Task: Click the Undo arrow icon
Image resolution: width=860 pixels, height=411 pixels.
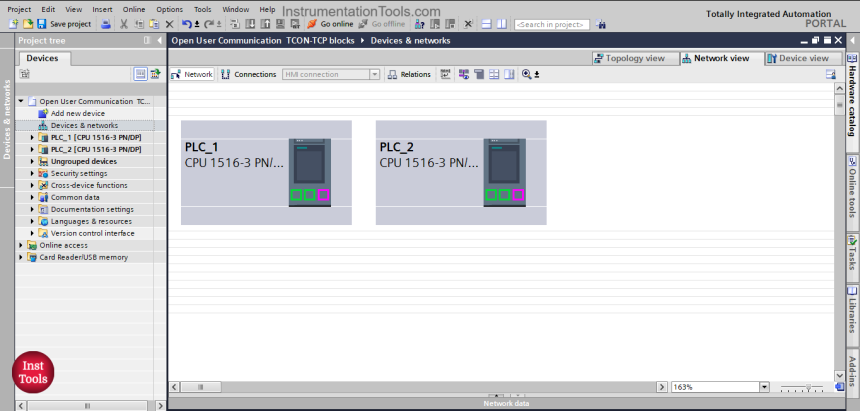Action: click(x=186, y=24)
